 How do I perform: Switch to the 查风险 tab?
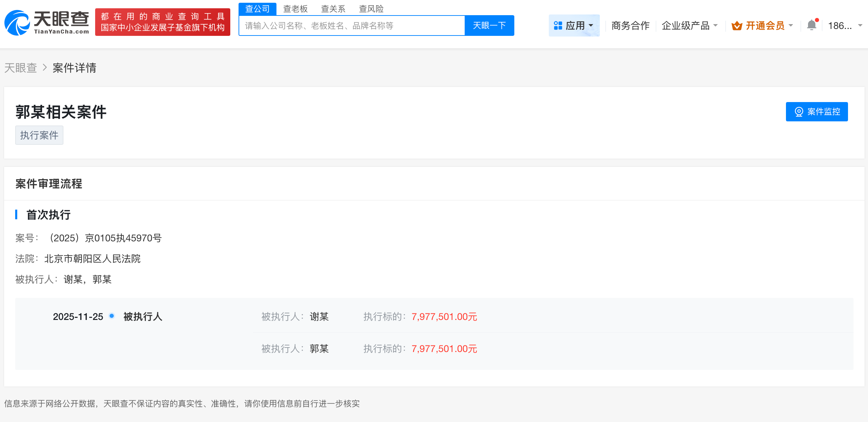(x=372, y=9)
